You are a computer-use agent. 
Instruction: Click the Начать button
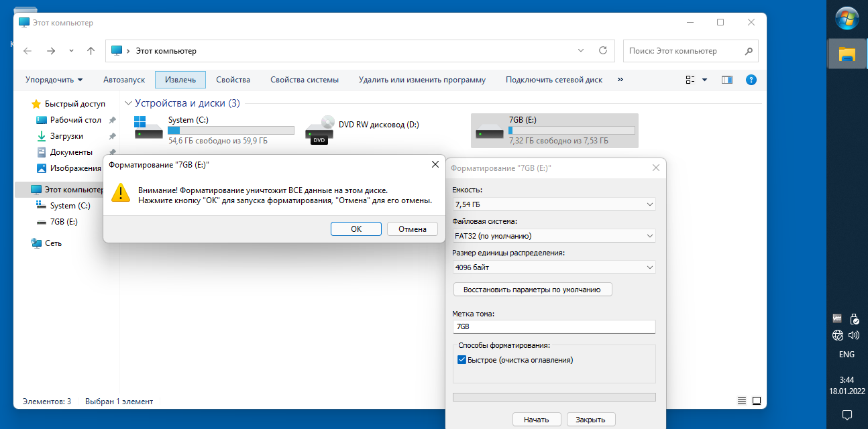[537, 420]
